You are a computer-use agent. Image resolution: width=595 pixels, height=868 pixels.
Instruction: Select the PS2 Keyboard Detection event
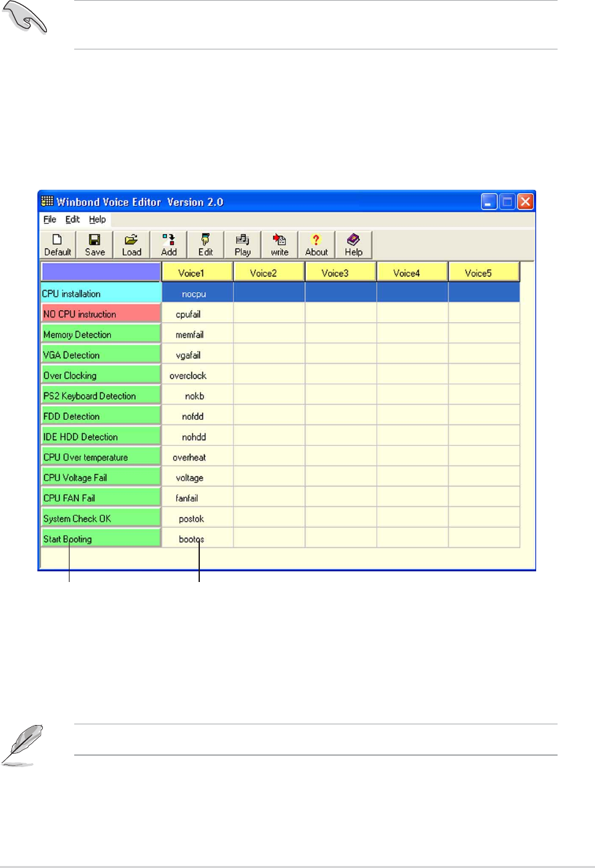tap(101, 396)
